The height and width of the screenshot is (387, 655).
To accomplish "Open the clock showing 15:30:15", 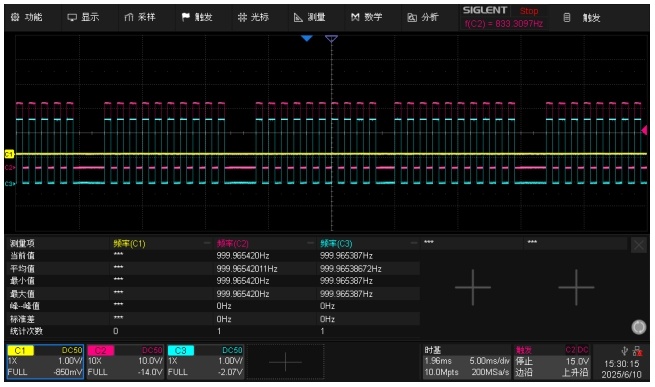I will (622, 364).
